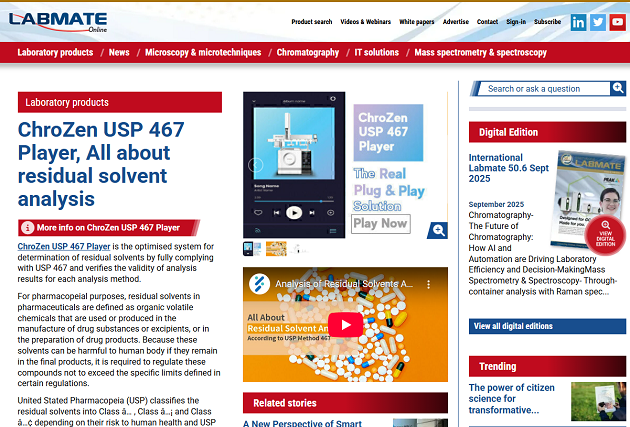This screenshot has height=427, width=630.
Task: Go to previous image in product gallery
Action: click(255, 165)
